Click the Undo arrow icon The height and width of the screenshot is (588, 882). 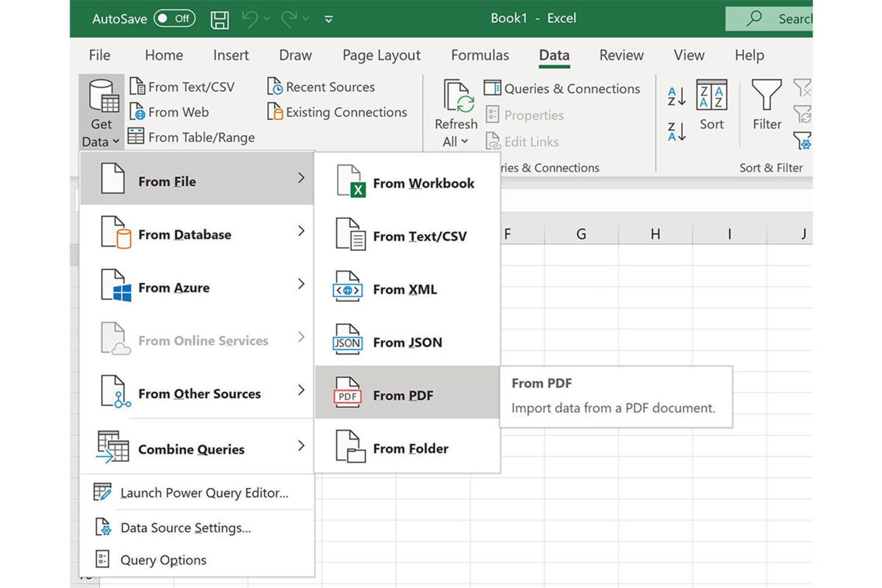click(250, 19)
